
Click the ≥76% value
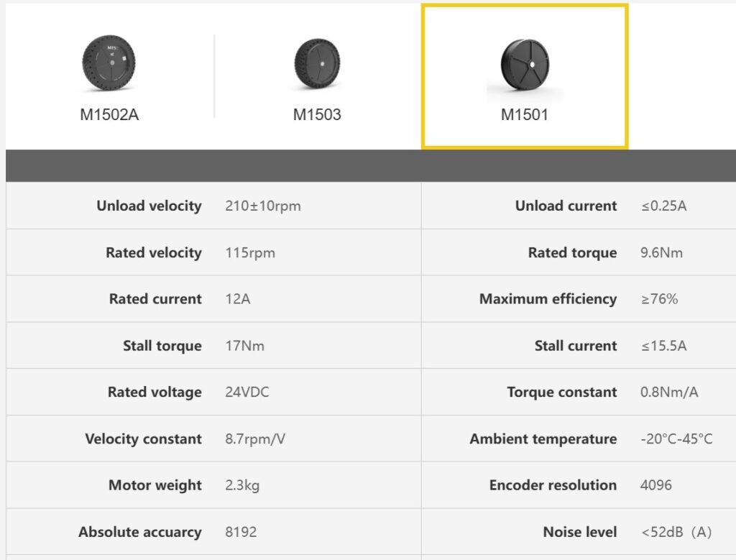(x=660, y=299)
